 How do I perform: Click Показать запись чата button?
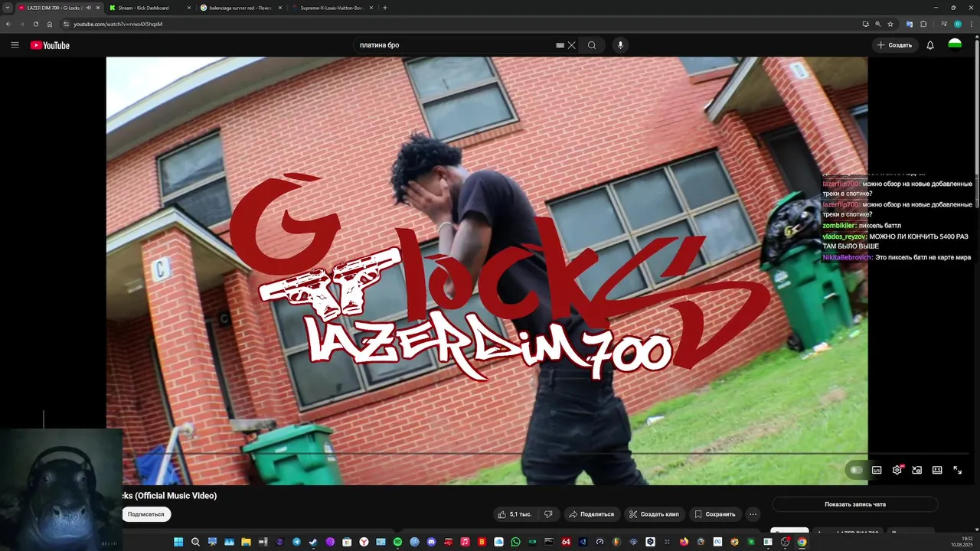[x=855, y=504]
